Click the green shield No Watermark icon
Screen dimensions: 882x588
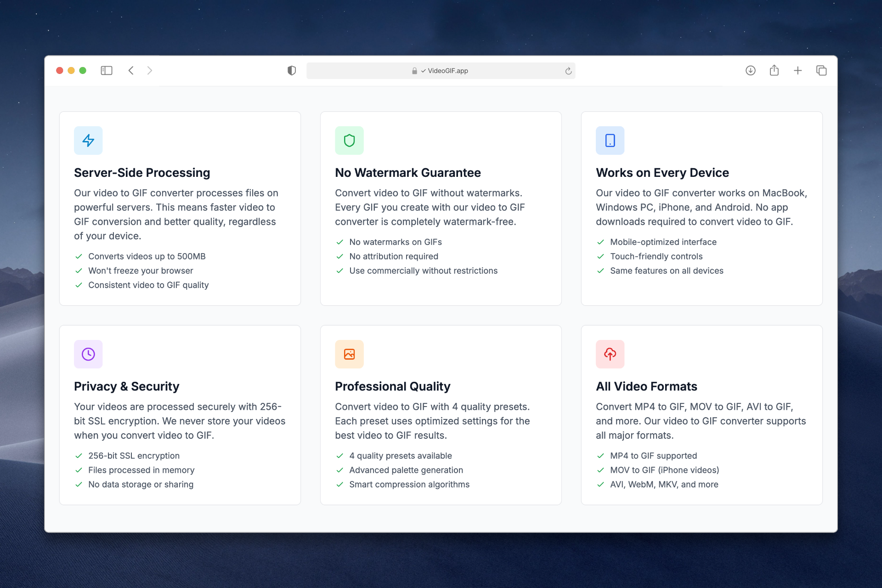tap(349, 141)
